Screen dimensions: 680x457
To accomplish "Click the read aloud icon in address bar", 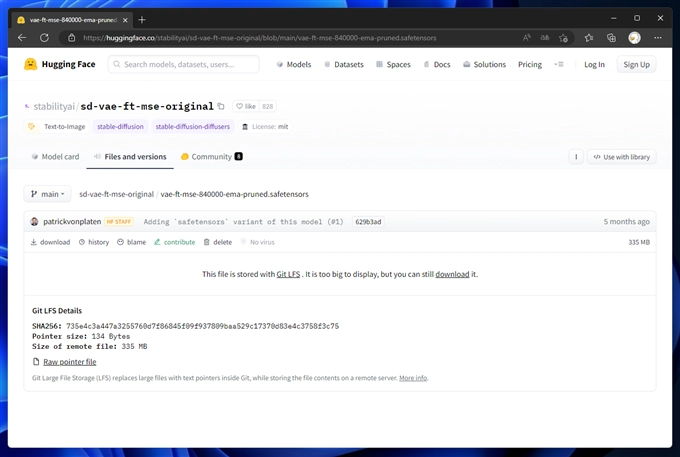I will 526,38.
